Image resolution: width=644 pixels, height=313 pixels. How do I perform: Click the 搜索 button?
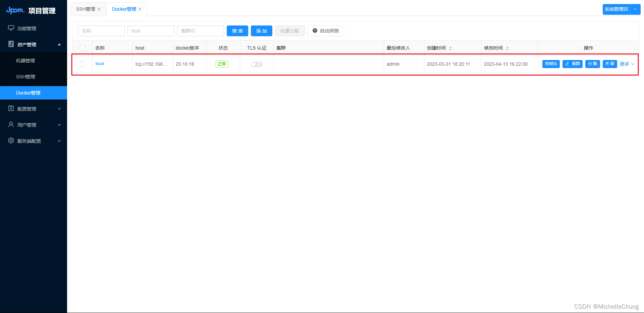coord(237,31)
